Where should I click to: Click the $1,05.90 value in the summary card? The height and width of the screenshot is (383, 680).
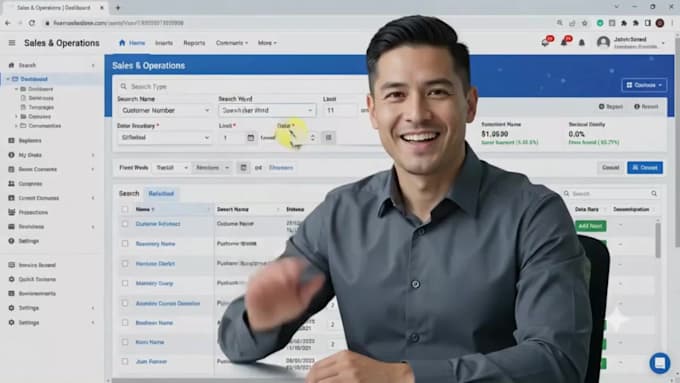[494, 134]
